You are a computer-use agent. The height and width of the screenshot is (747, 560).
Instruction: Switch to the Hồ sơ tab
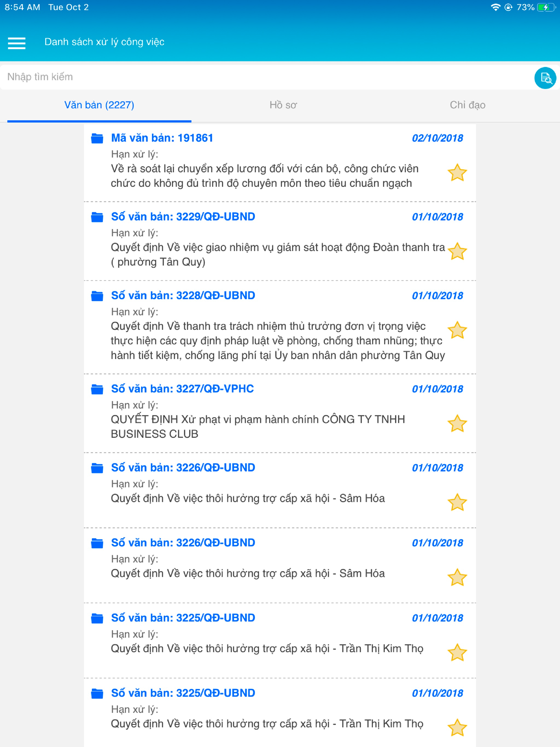tap(283, 105)
